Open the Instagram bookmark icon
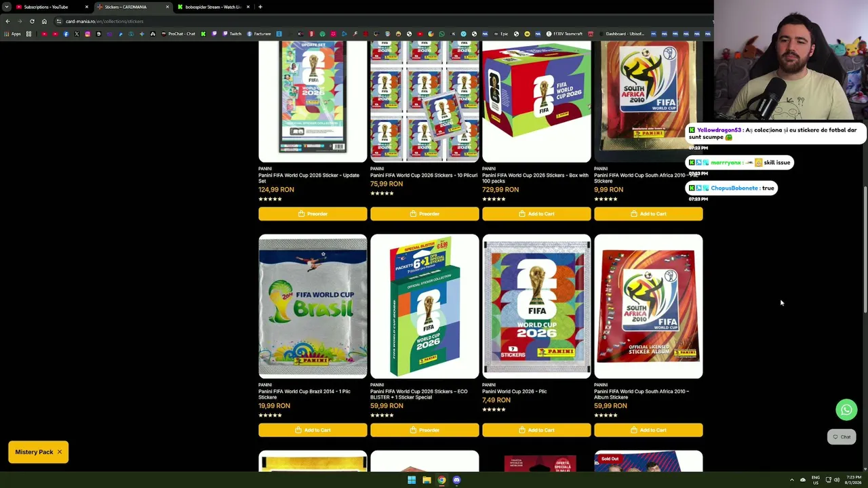This screenshot has height=488, width=868. [87, 34]
